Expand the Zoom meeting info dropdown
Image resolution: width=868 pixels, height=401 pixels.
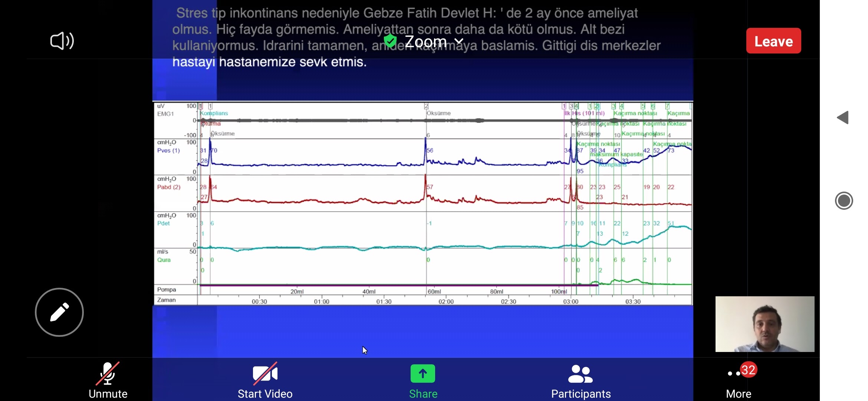(459, 41)
